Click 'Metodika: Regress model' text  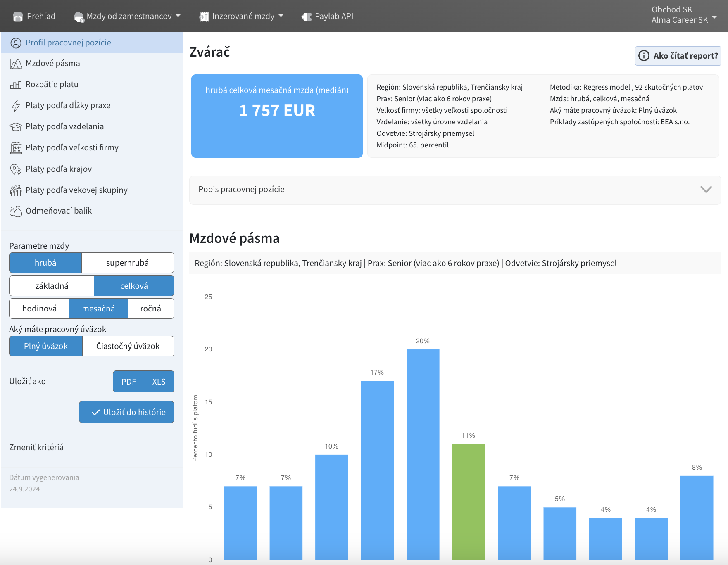click(590, 87)
